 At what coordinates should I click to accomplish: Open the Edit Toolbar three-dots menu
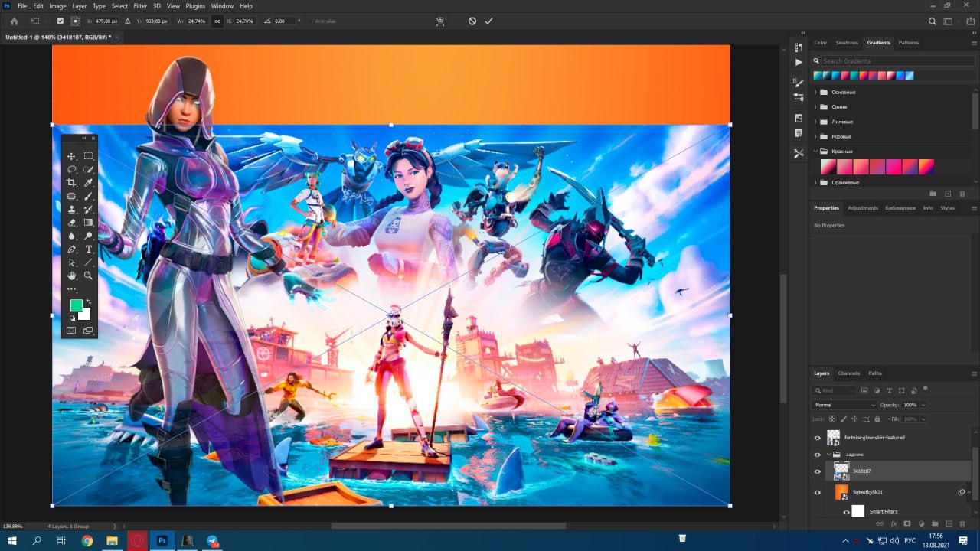tap(72, 289)
